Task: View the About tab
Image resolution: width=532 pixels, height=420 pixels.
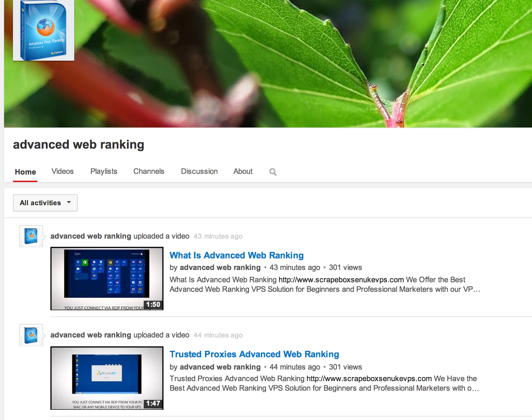Action: (x=243, y=171)
